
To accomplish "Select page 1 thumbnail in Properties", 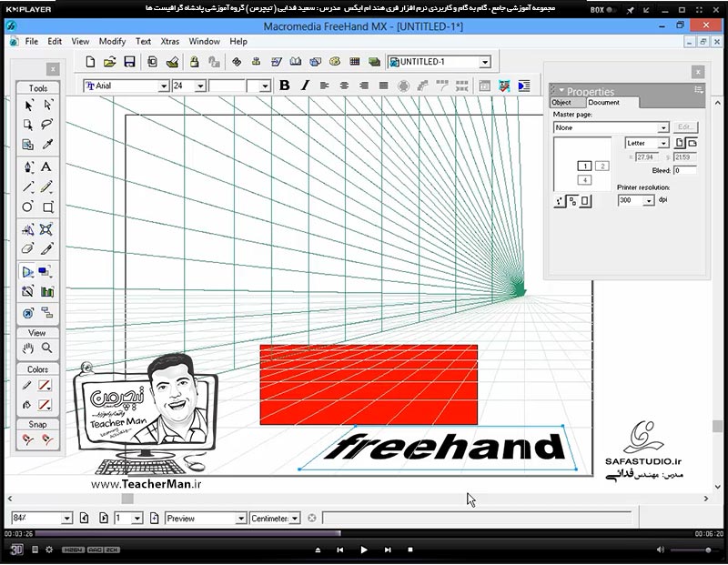I will tap(584, 166).
